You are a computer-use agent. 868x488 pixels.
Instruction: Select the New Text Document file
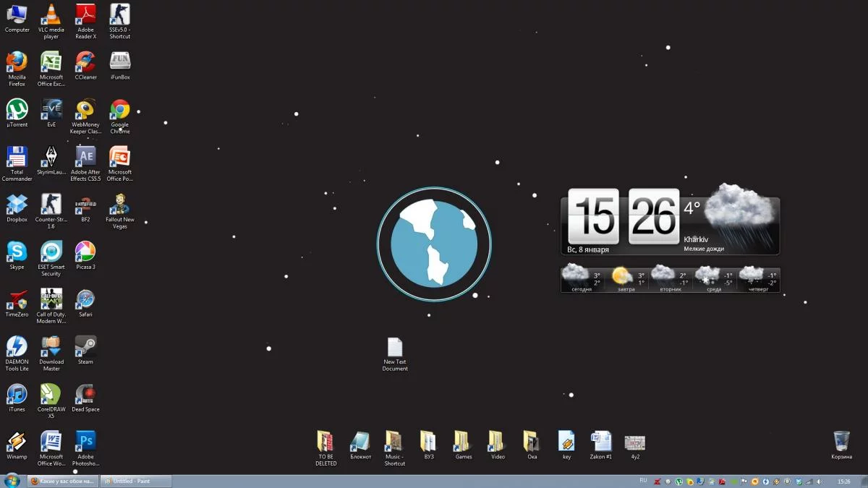[x=395, y=354]
